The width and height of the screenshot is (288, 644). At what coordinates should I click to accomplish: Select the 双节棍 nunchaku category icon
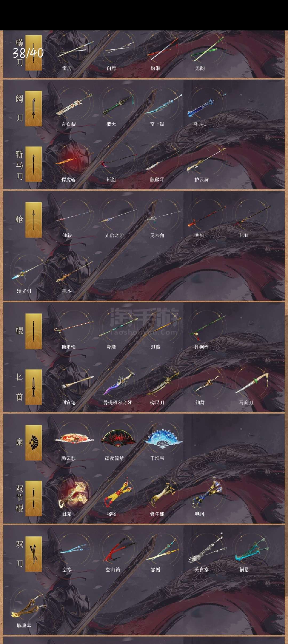click(x=33, y=498)
